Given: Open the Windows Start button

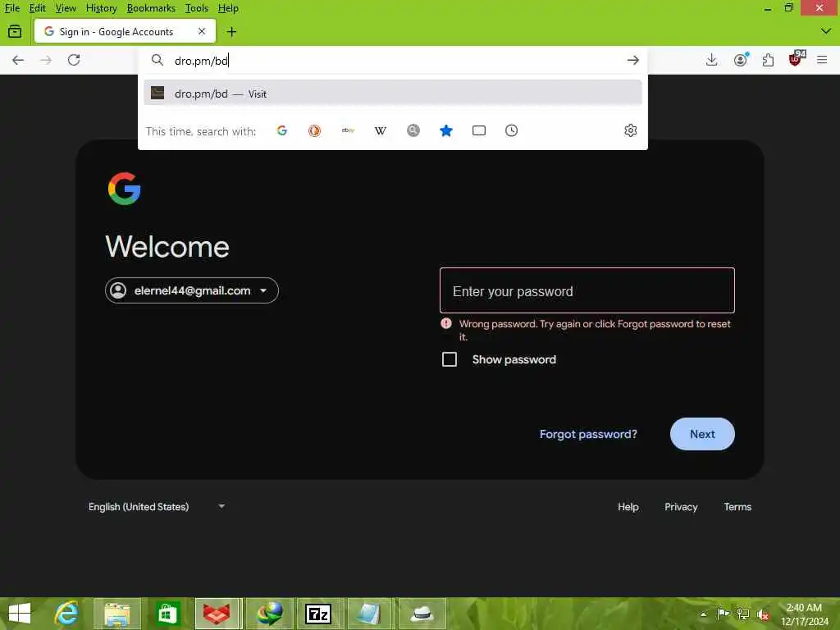Looking at the screenshot, I should click(x=20, y=614).
